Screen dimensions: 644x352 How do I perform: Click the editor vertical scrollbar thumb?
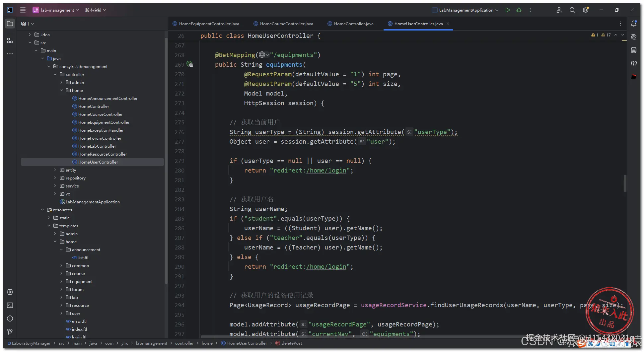click(625, 183)
